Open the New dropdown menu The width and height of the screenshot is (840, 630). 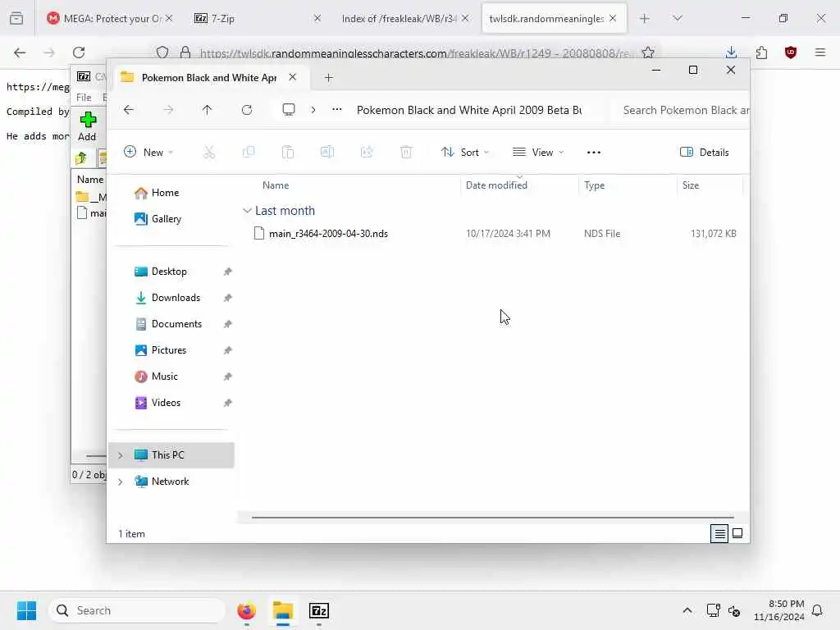(148, 152)
